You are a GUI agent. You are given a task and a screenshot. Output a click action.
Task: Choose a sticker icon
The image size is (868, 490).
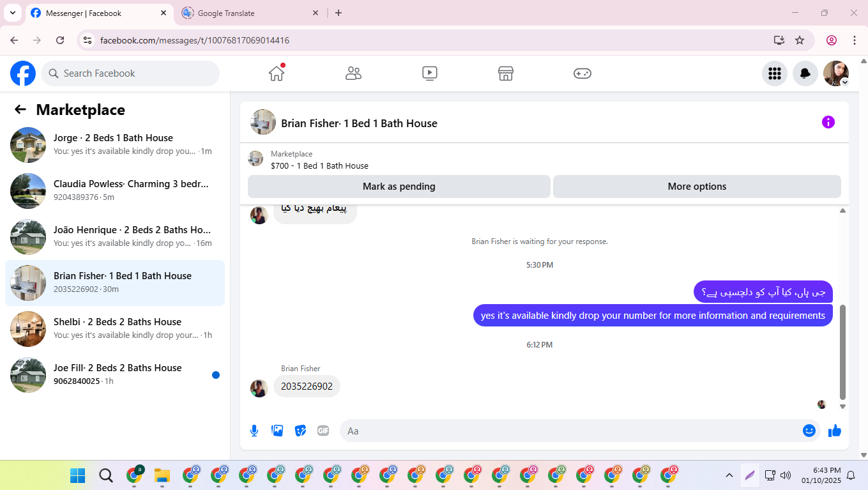tap(300, 431)
